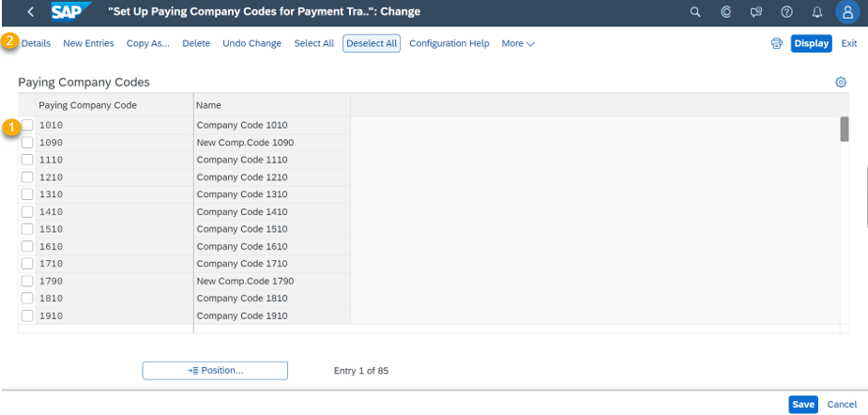
Task: Show notifications via the bell icon
Action: pos(817,12)
